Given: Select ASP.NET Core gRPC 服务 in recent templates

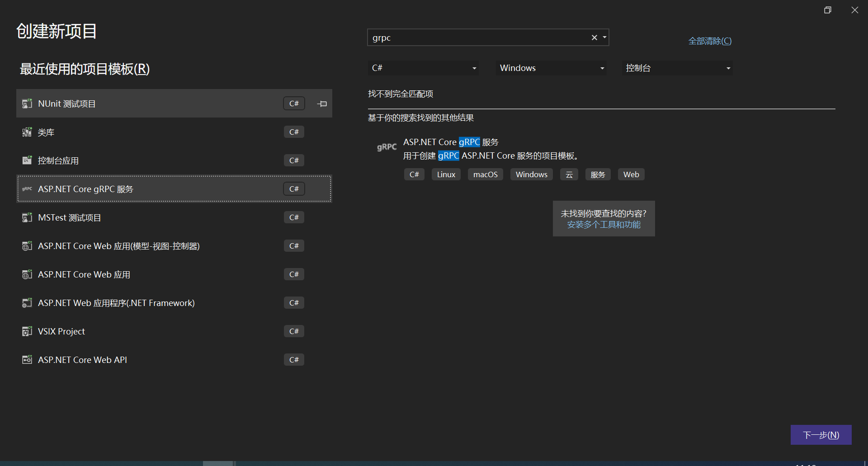Looking at the screenshot, I should click(x=174, y=189).
